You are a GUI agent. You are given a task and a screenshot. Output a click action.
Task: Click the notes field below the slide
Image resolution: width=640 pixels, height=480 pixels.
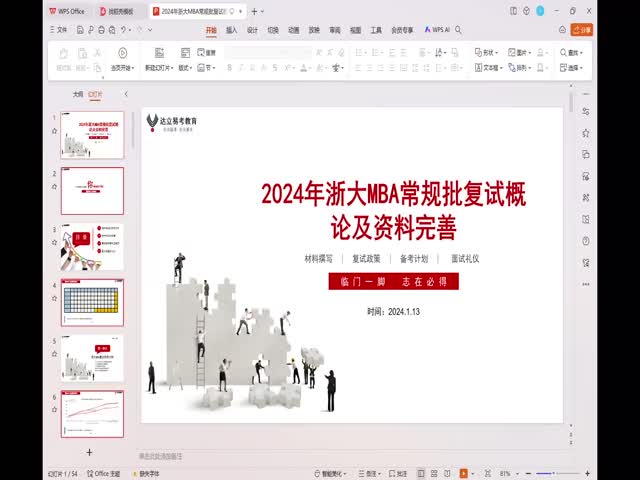tap(351, 456)
